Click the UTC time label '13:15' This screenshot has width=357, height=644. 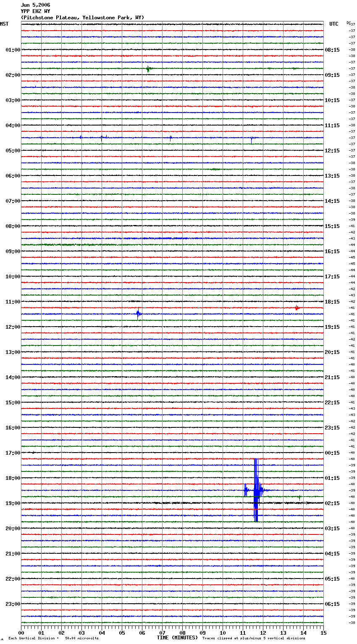click(x=332, y=176)
